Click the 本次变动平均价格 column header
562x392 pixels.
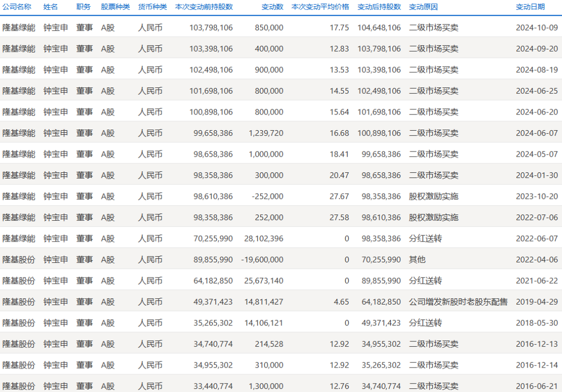coord(320,7)
